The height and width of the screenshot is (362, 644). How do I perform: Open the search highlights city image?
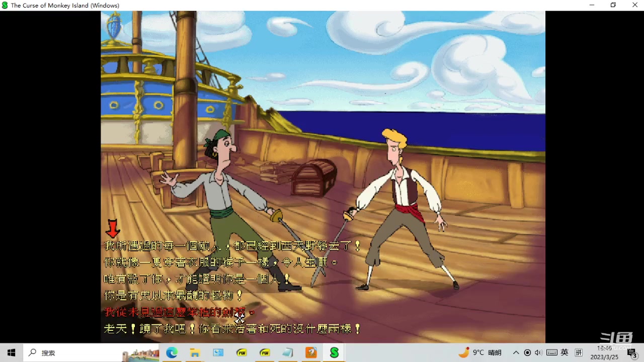pos(140,354)
